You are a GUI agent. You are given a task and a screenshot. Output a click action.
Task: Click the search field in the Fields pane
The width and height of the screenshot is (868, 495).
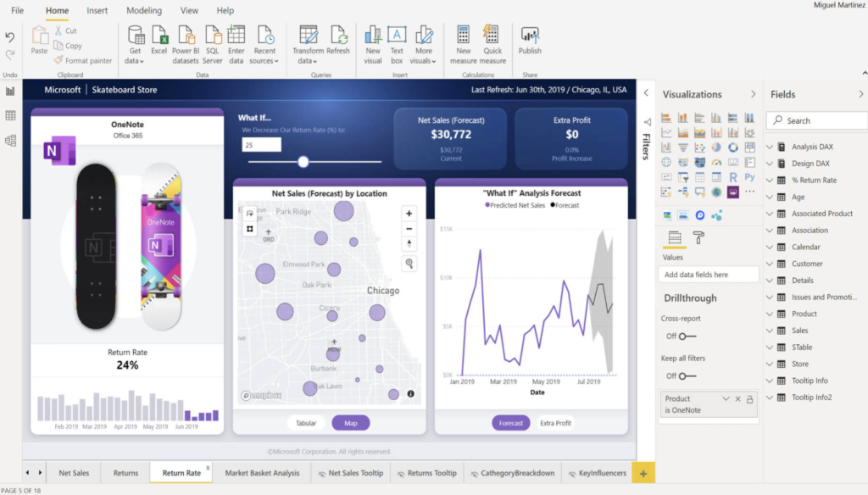815,120
